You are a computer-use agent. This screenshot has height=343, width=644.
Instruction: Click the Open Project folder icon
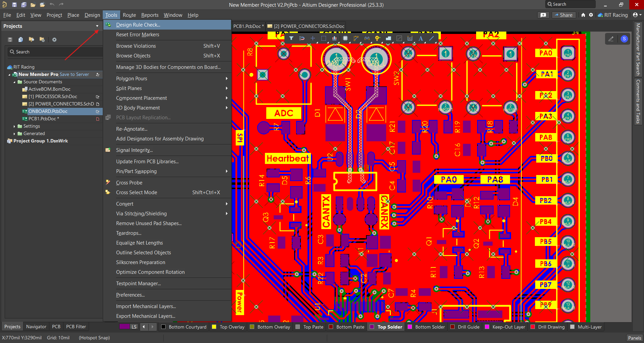[x=42, y=5]
